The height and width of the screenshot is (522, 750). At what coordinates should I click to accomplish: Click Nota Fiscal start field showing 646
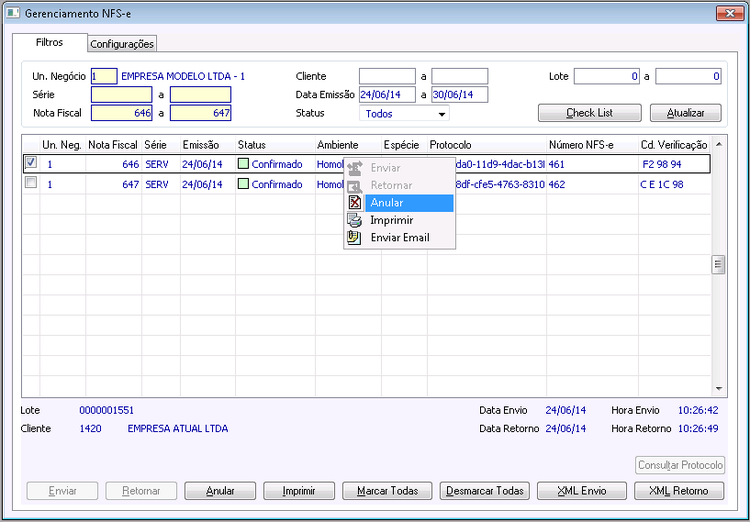(x=121, y=113)
